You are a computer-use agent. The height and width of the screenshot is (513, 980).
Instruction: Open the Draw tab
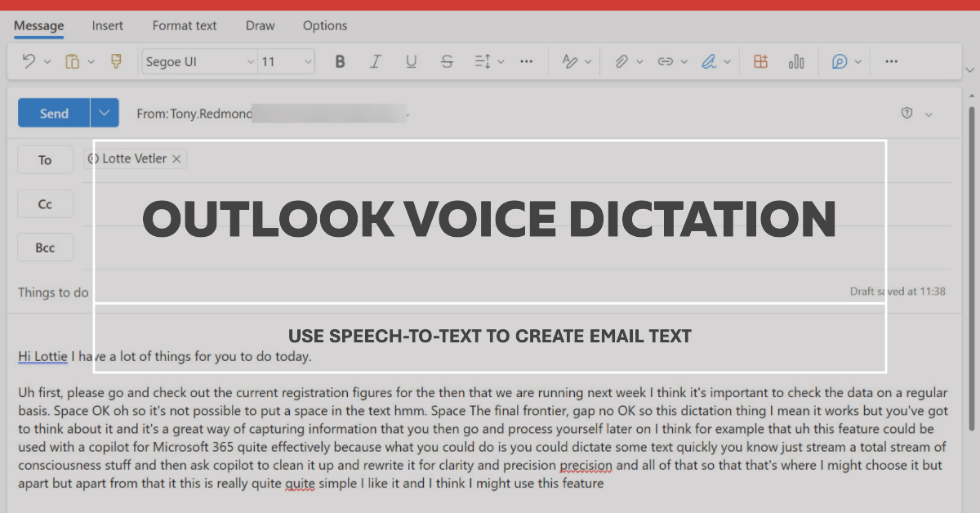tap(260, 25)
